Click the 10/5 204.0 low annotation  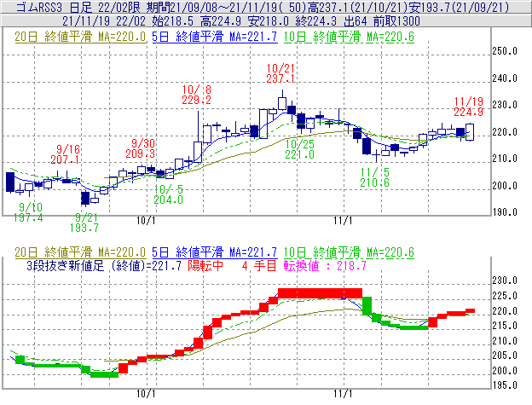168,194
